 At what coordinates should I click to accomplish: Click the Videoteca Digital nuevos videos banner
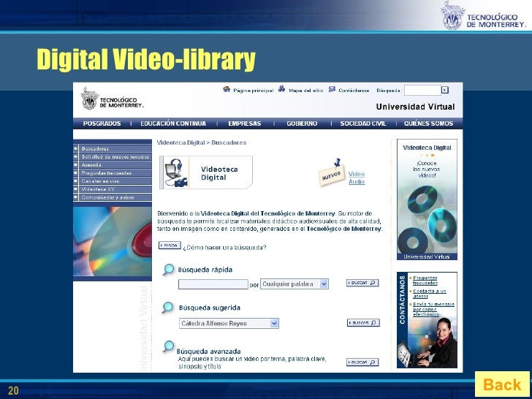point(427,199)
